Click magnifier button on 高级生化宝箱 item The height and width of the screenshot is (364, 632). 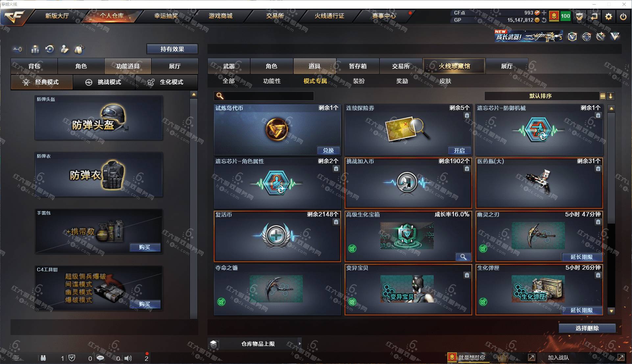click(463, 257)
